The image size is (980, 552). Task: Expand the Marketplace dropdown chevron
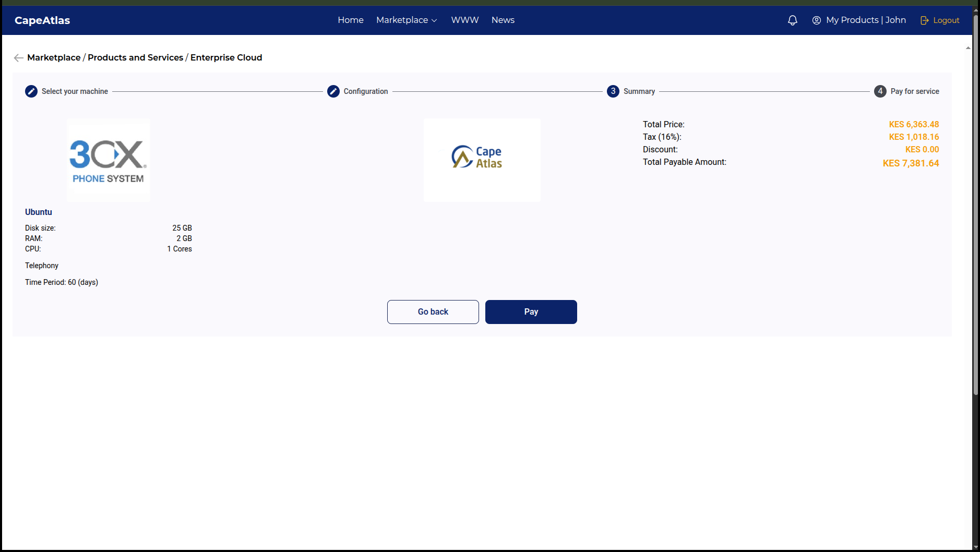(434, 21)
